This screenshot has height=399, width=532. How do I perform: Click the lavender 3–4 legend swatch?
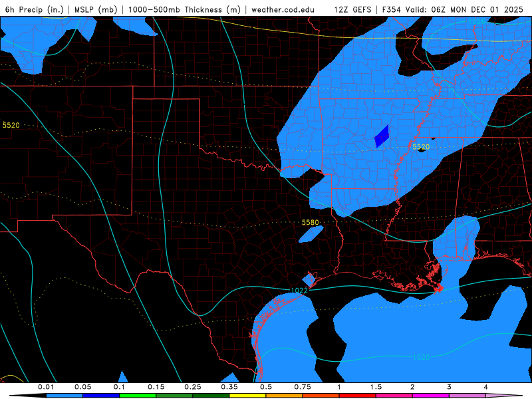pos(467,396)
